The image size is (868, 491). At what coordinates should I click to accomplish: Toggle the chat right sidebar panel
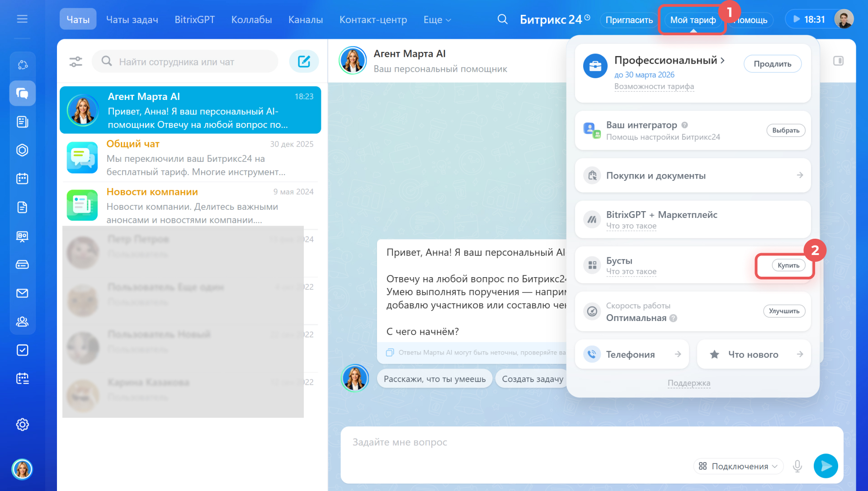[838, 61]
